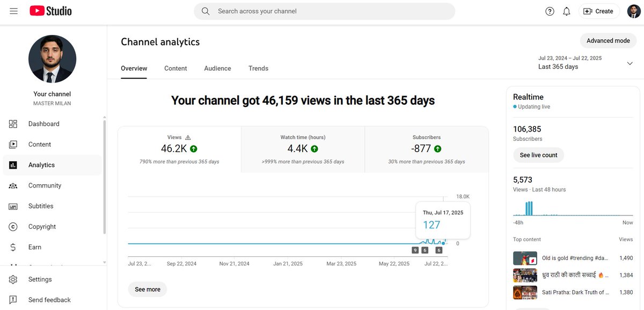Click the 5,573 views count

pos(523,180)
